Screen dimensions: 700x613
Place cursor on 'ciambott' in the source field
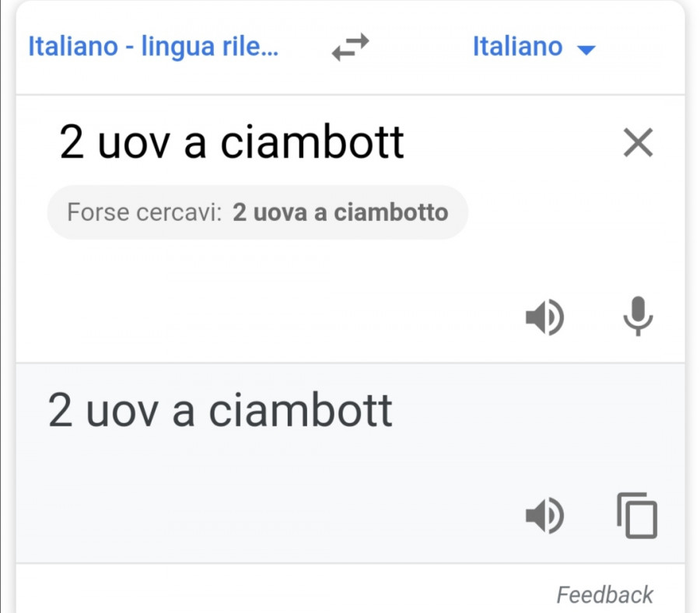(x=313, y=143)
